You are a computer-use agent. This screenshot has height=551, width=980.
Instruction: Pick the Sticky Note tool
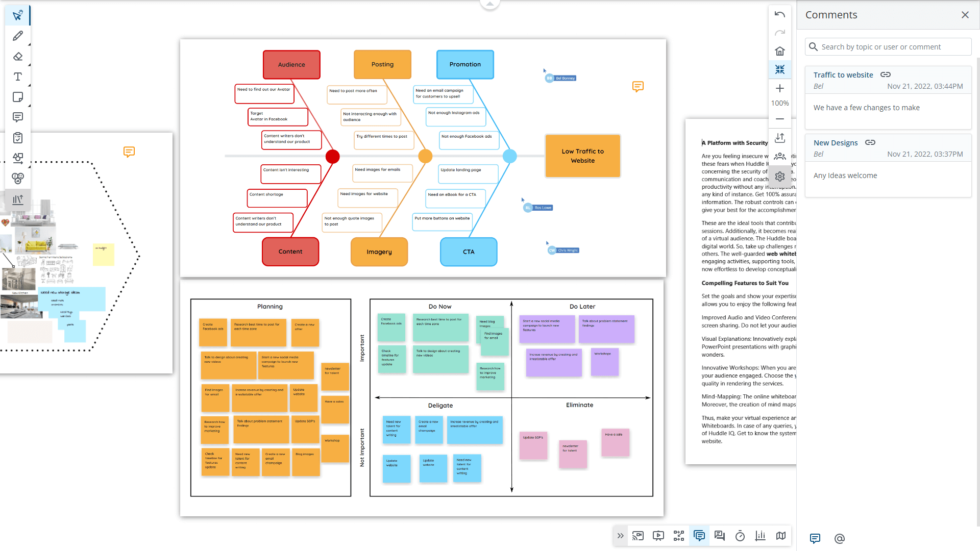click(18, 97)
